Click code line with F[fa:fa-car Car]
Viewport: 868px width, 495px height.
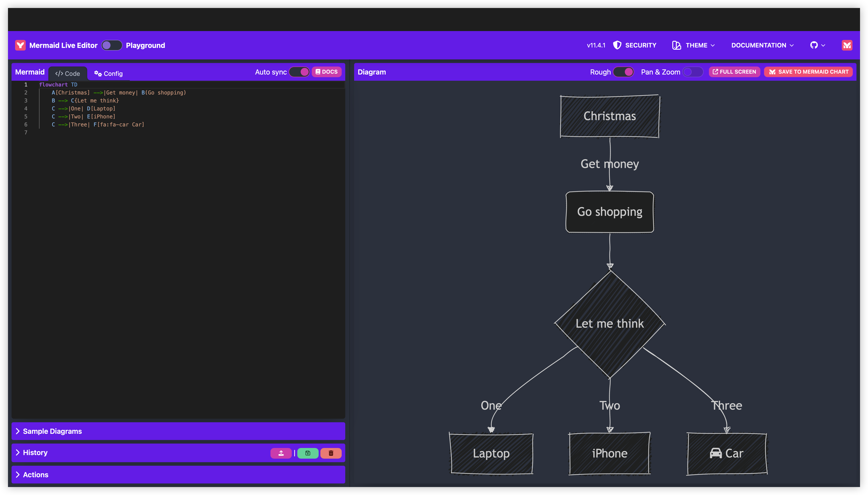[98, 124]
